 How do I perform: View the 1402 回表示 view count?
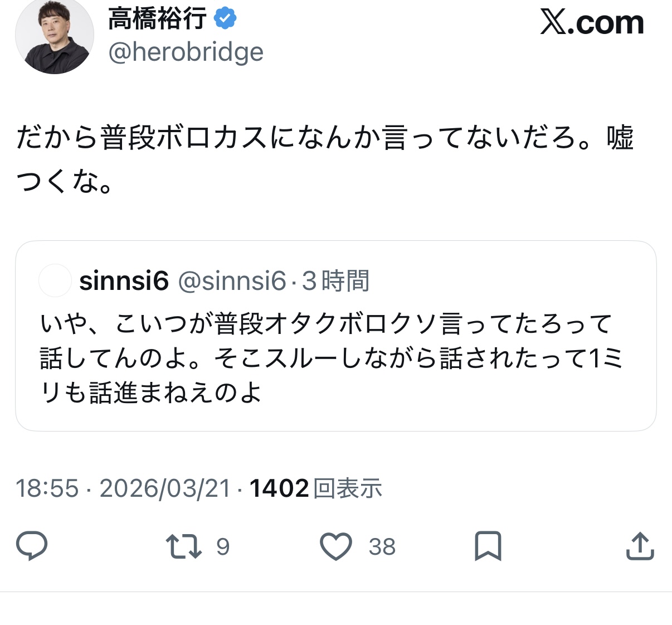(x=315, y=488)
